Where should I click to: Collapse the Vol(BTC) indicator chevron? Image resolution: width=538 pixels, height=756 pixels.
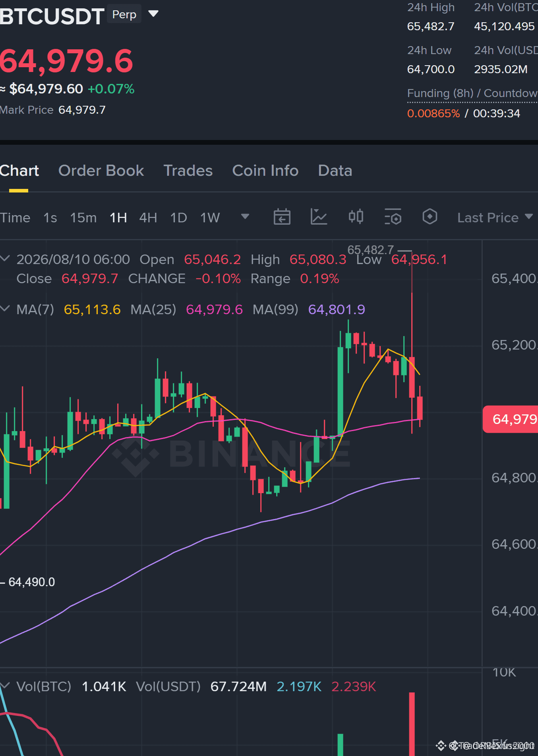click(x=5, y=686)
